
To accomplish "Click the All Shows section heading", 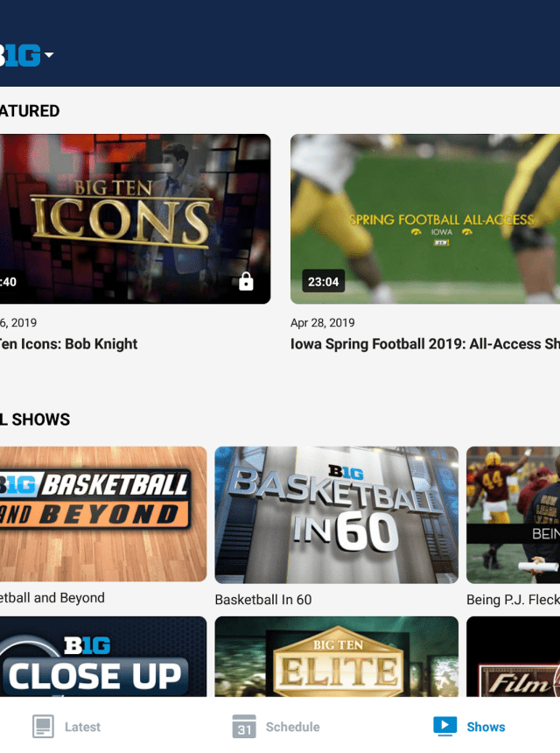I will 35,419.
